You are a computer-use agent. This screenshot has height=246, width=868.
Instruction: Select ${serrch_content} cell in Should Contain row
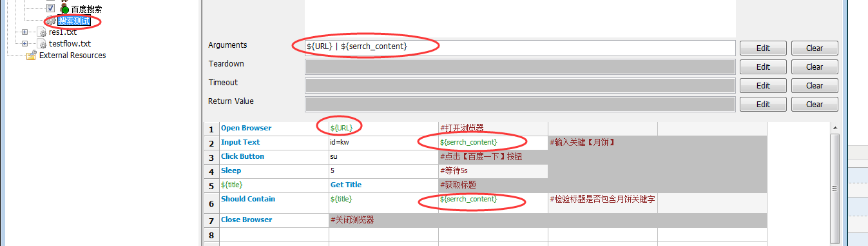tap(493, 203)
